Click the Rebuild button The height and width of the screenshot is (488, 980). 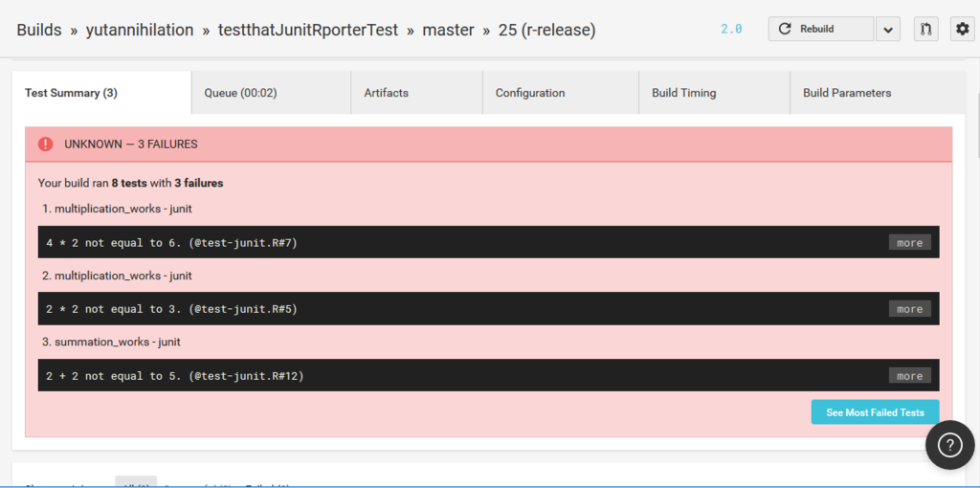(x=820, y=29)
